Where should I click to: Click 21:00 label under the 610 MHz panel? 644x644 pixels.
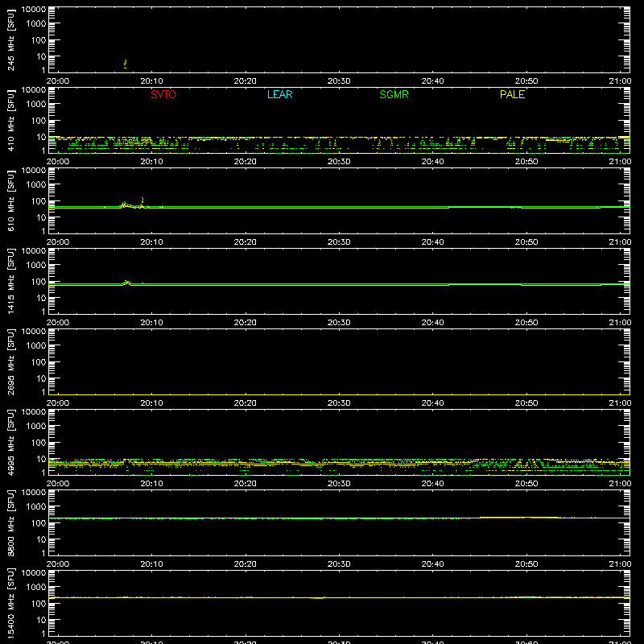tap(620, 242)
